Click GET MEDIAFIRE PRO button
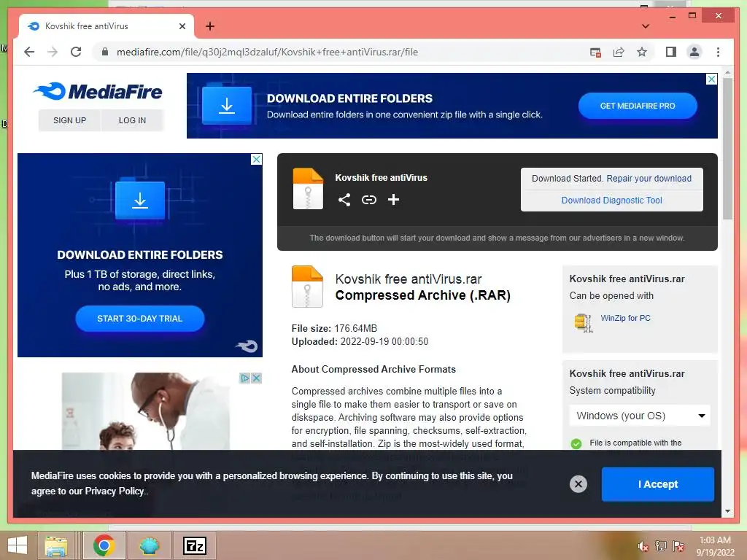Screen dimensions: 747x560 pos(638,106)
